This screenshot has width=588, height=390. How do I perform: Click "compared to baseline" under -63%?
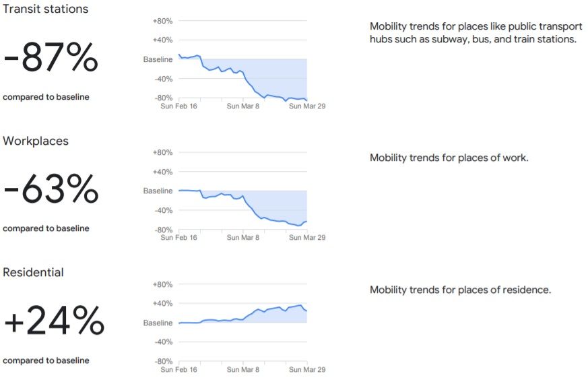pos(46,228)
